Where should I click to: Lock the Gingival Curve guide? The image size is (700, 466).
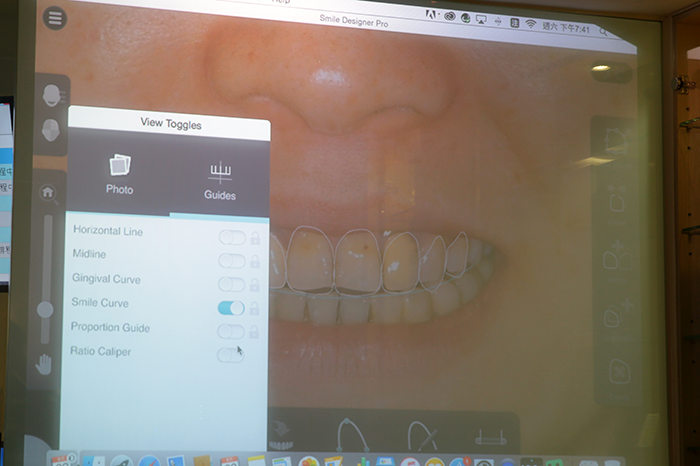point(254,285)
